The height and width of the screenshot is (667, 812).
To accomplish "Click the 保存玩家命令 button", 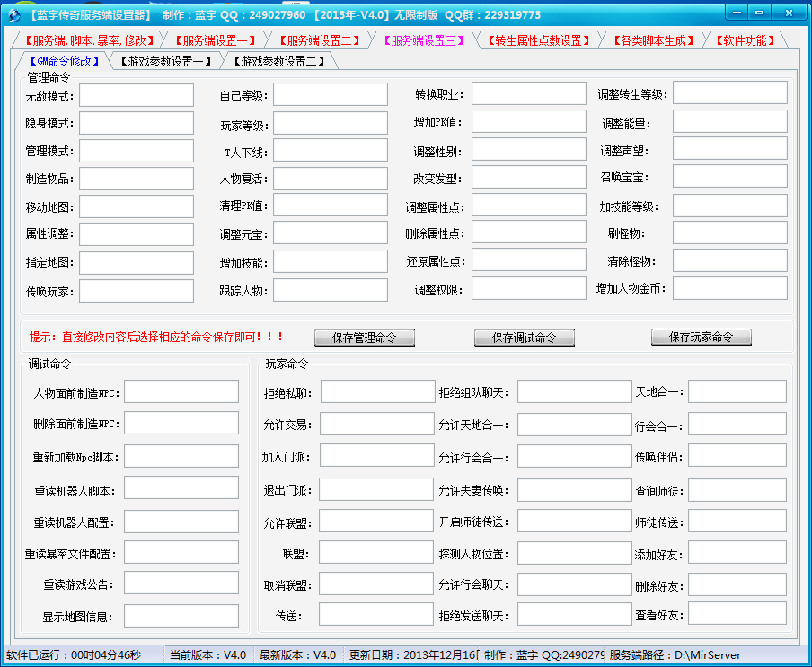I will [701, 337].
